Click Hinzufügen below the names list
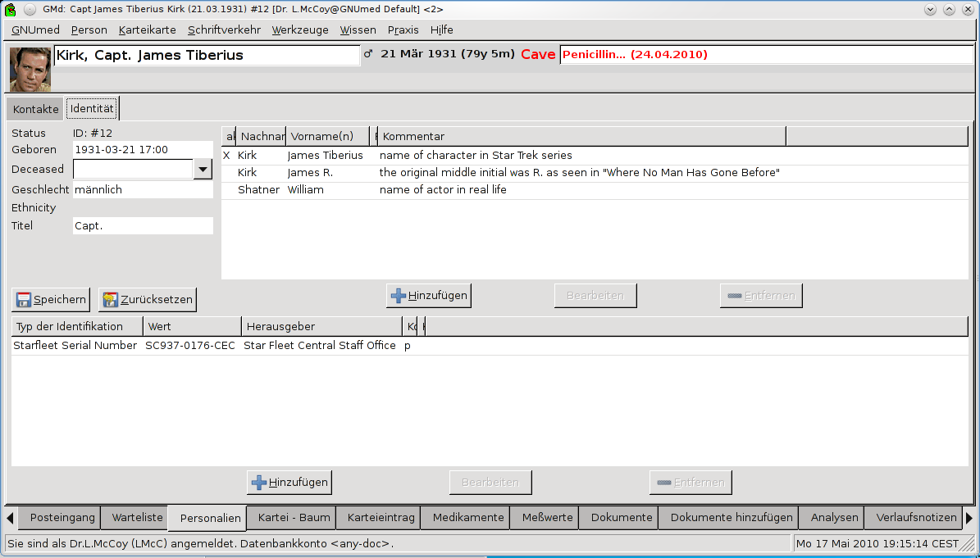Image resolution: width=980 pixels, height=558 pixels. point(429,296)
